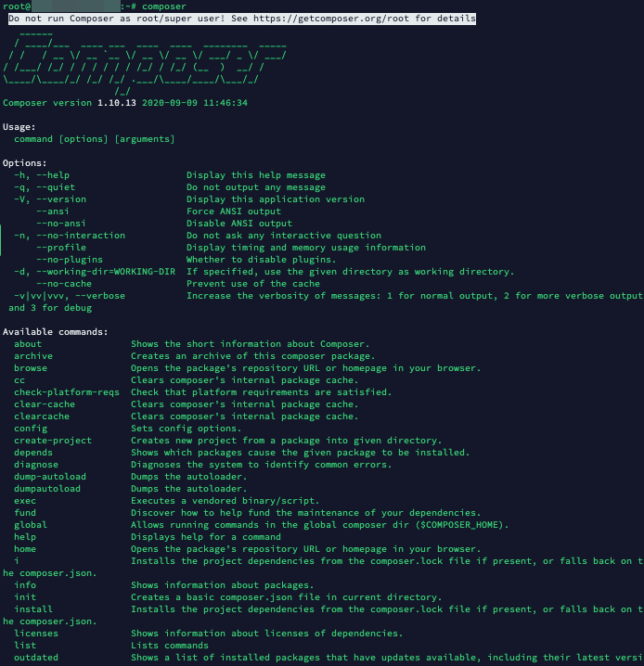644x666 pixels.
Task: Click the "config" command name
Action: (31, 429)
